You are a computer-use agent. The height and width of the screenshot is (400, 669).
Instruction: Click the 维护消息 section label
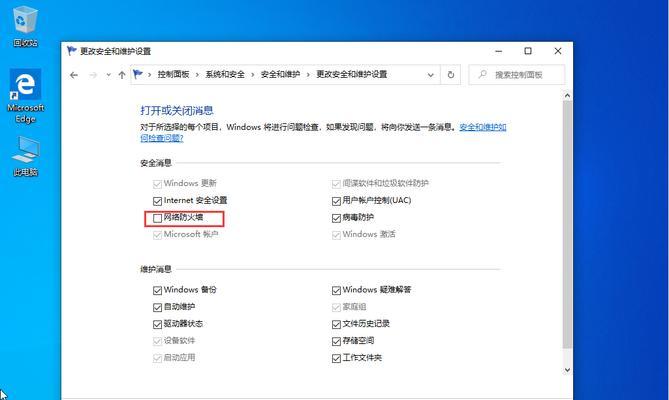[x=156, y=269]
